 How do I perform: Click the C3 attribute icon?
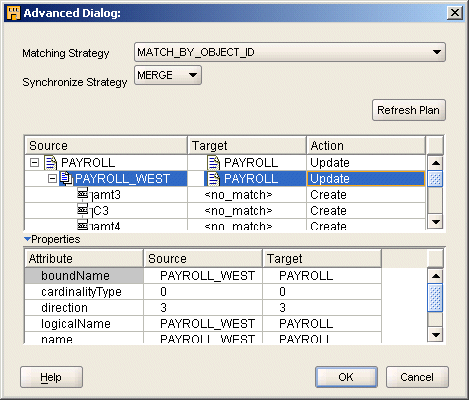[x=83, y=210]
